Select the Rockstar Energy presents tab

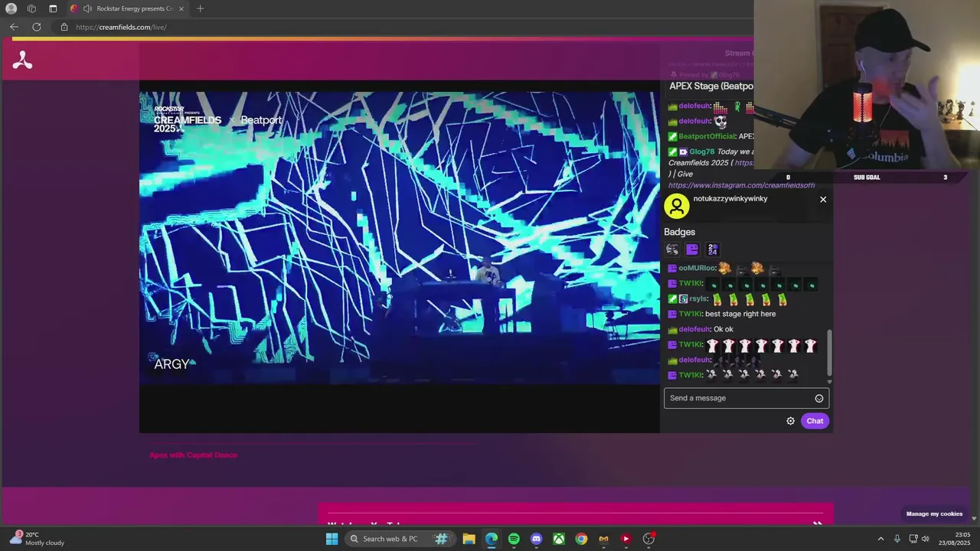tap(129, 8)
